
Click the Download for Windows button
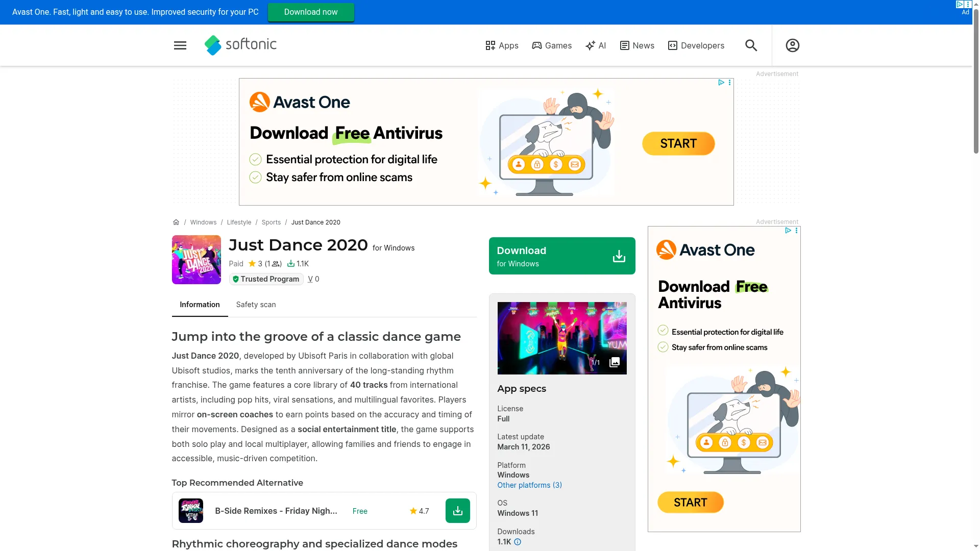[x=562, y=256]
